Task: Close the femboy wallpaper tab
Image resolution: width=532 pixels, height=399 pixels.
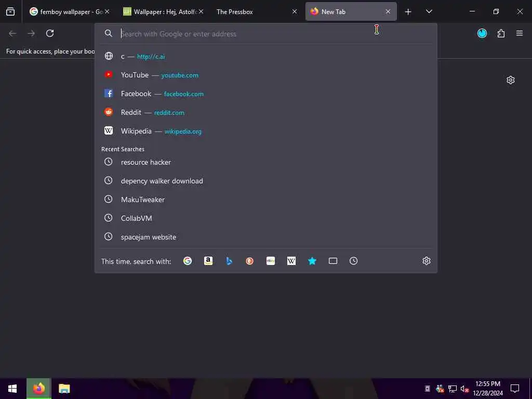Action: point(107,11)
